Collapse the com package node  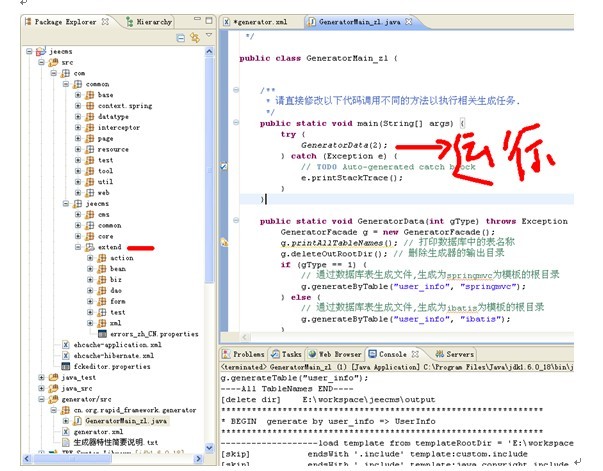click(x=54, y=73)
